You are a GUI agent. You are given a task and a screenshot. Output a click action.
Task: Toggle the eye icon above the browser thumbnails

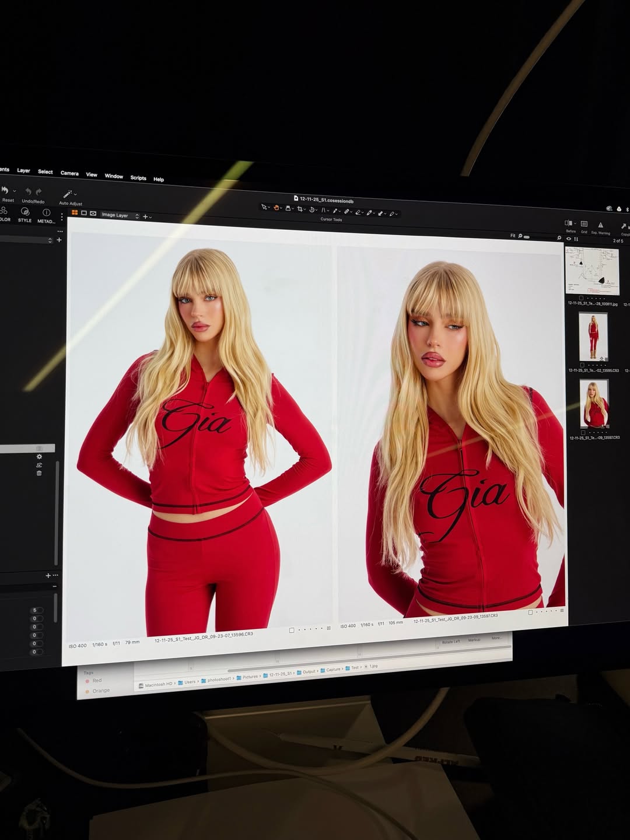click(569, 239)
